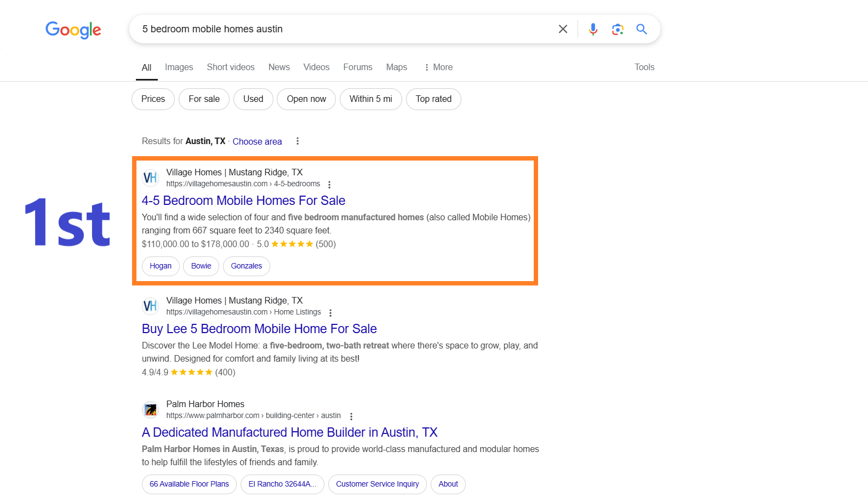868x503 pixels.
Task: Apply the Open now filter chip
Action: click(x=306, y=99)
